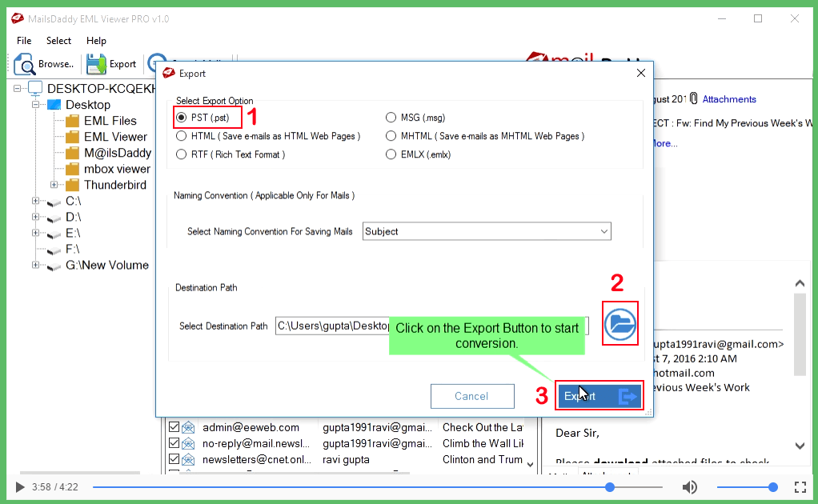
Task: Open the EML Files folder icon
Action: pyautogui.click(x=71, y=120)
